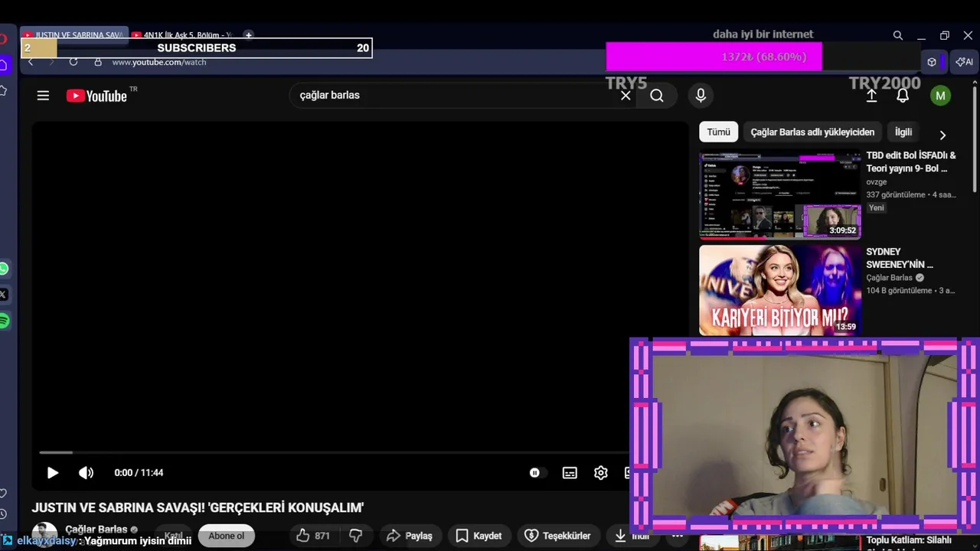980x551 pixels.
Task: Open the player settings gear
Action: (601, 473)
